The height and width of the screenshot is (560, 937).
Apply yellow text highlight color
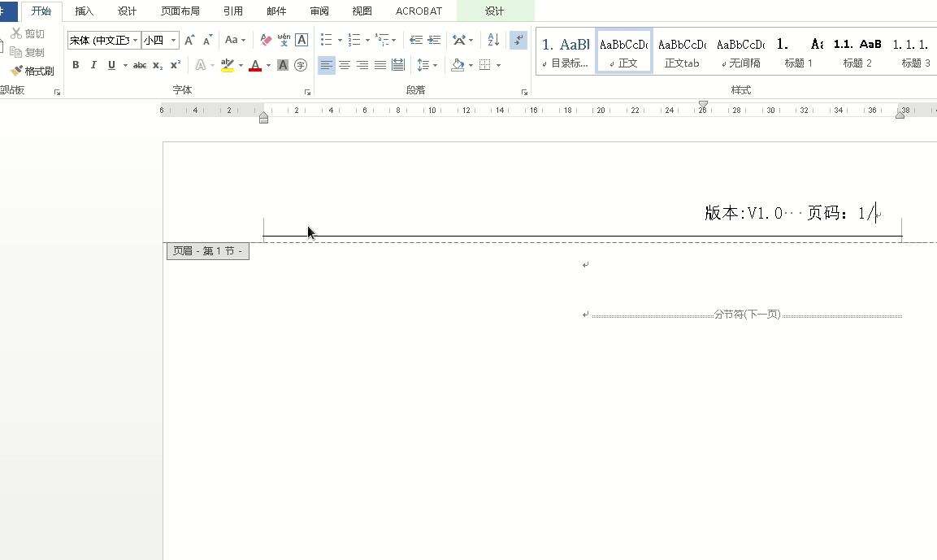[x=227, y=64]
